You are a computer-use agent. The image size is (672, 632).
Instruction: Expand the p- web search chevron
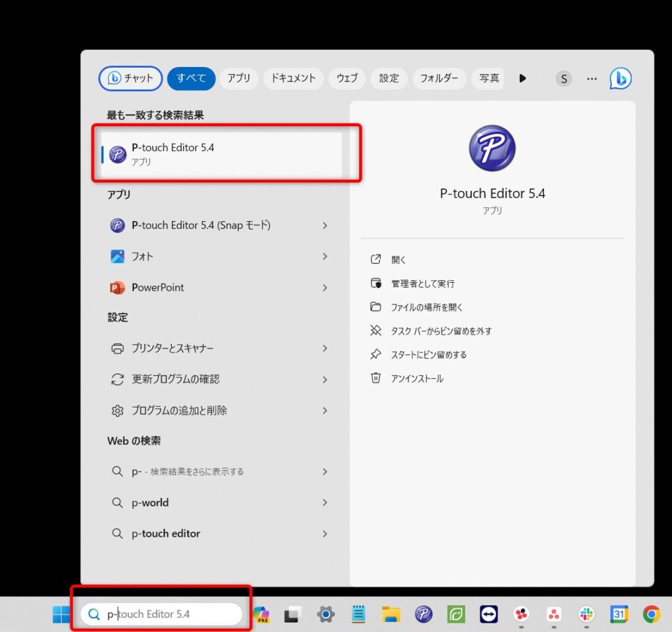[325, 471]
